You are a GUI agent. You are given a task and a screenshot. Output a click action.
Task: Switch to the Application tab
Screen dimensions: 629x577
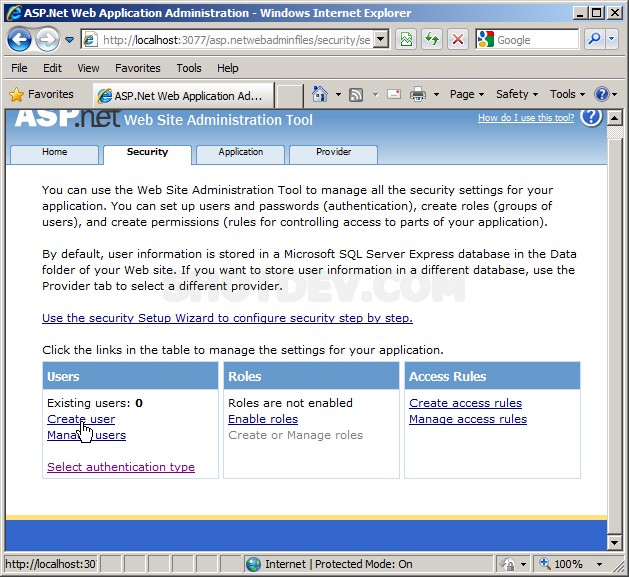tap(240, 154)
